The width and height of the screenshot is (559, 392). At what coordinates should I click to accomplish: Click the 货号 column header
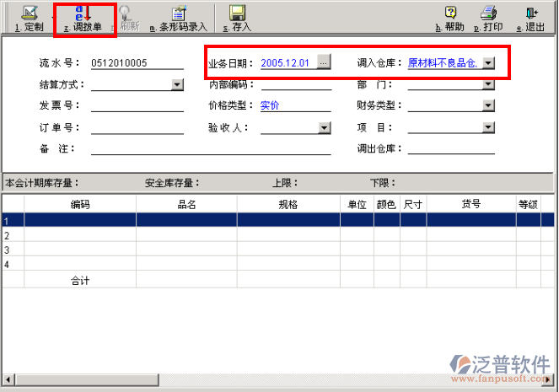[471, 204]
